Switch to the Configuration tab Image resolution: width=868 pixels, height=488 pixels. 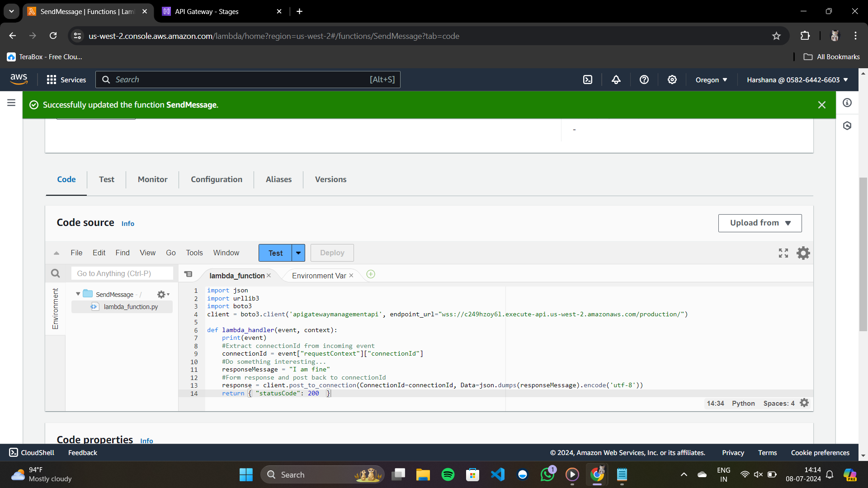216,179
